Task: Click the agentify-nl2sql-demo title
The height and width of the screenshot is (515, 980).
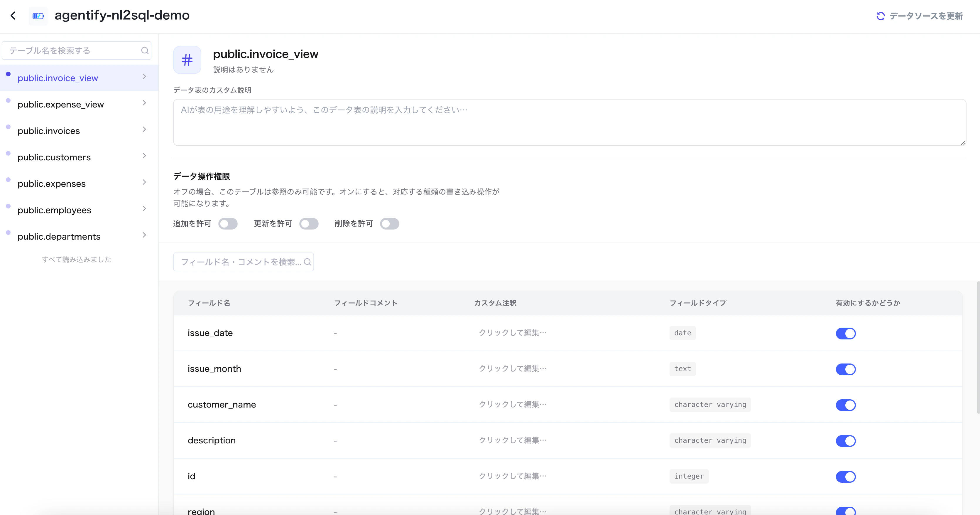Action: [122, 15]
